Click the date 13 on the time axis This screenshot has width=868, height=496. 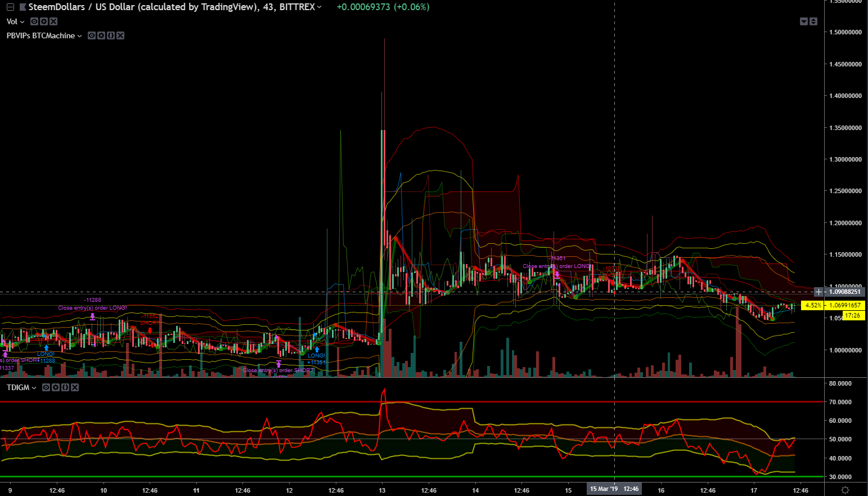[x=382, y=490]
